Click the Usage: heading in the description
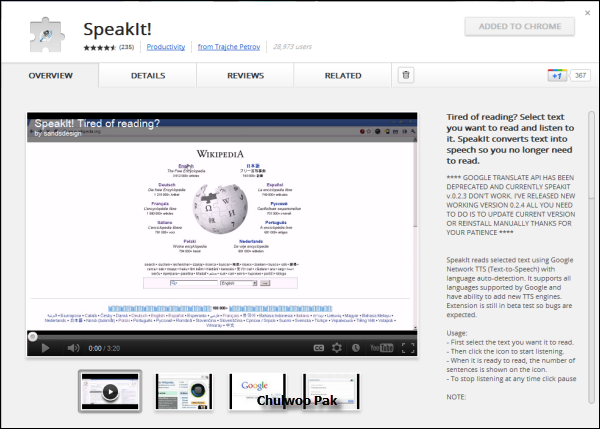600x429 pixels. (x=457, y=333)
